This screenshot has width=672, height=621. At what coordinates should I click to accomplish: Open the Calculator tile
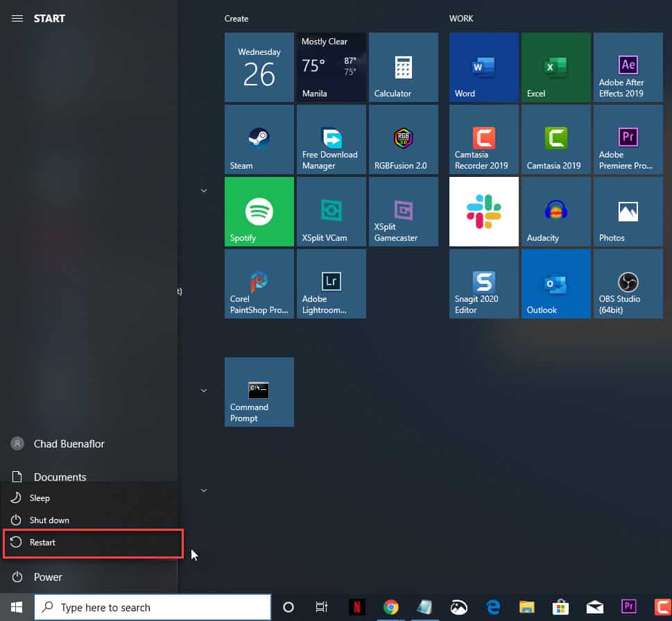[404, 67]
